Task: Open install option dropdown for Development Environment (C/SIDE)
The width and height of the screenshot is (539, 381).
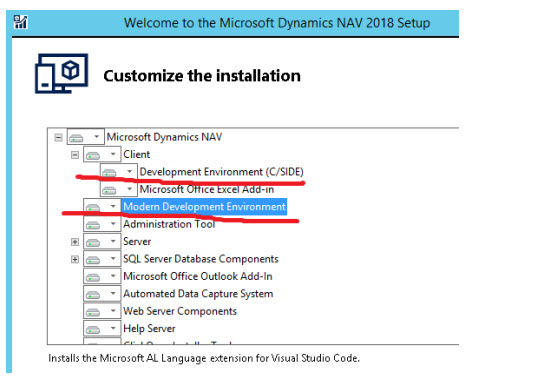Action: click(119, 171)
